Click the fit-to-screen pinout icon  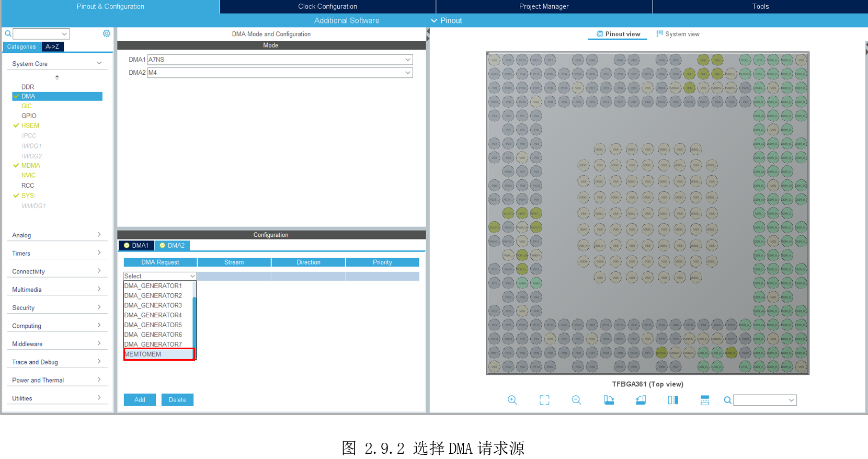click(544, 400)
